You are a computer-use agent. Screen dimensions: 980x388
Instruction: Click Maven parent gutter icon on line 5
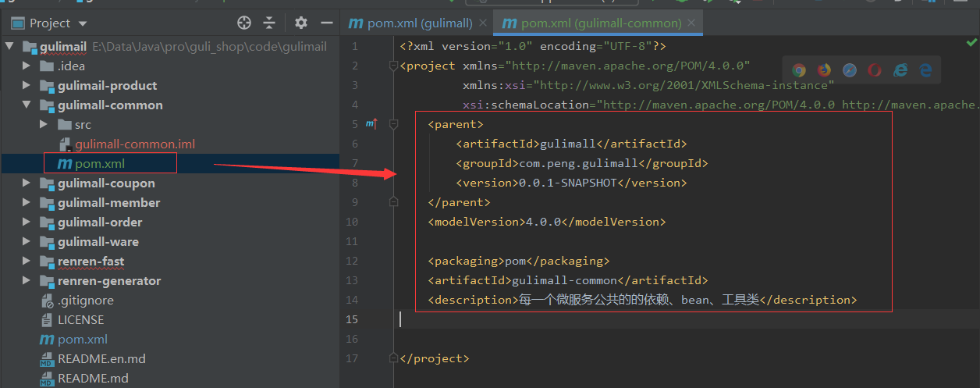pyautogui.click(x=371, y=124)
